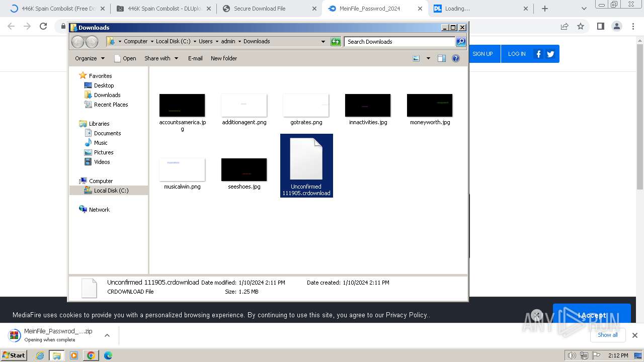Click the Chrome tab search dropdown arrow

tap(584, 9)
